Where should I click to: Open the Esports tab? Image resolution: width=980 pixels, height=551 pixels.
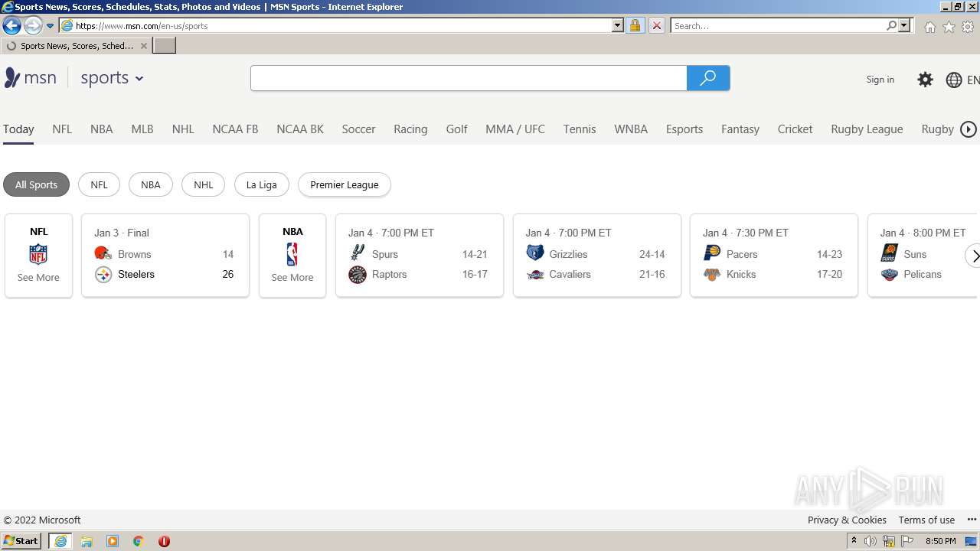[x=684, y=129]
